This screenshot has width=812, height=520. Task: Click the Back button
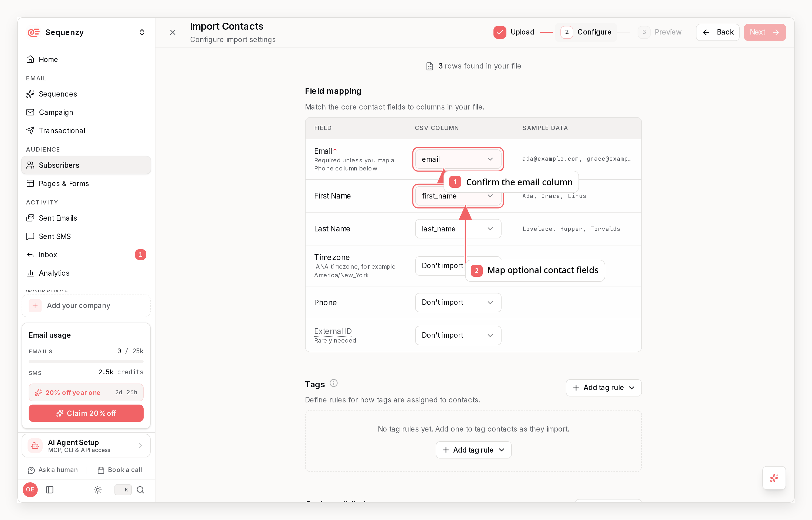(718, 32)
